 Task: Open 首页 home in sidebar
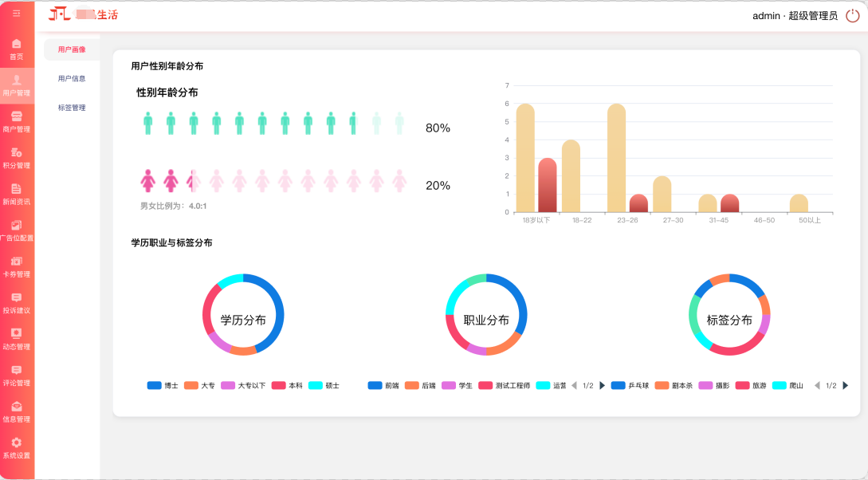click(x=17, y=49)
